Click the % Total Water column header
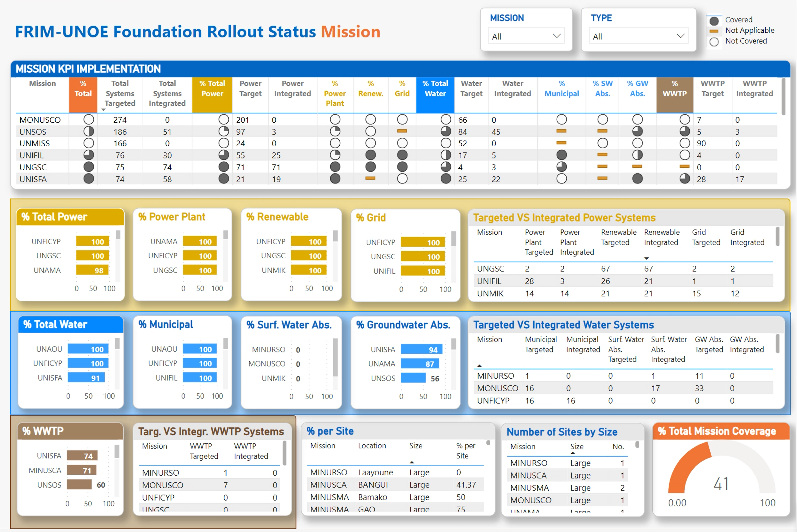This screenshot has width=797, height=532. coord(435,95)
